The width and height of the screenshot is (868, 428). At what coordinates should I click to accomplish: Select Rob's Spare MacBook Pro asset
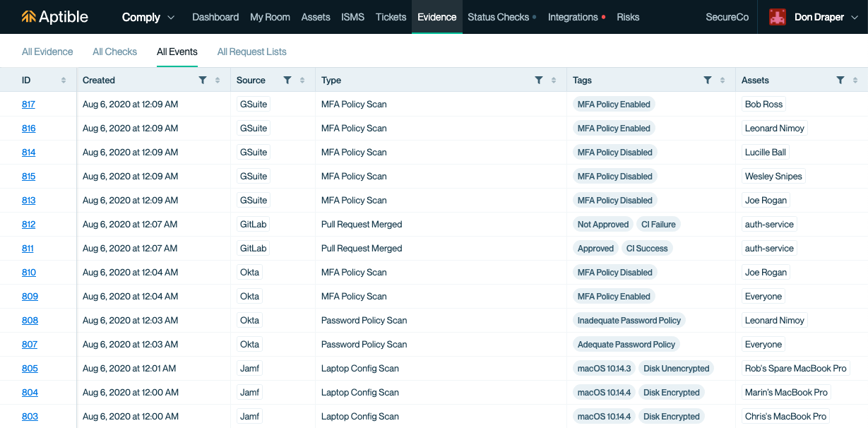pyautogui.click(x=796, y=369)
